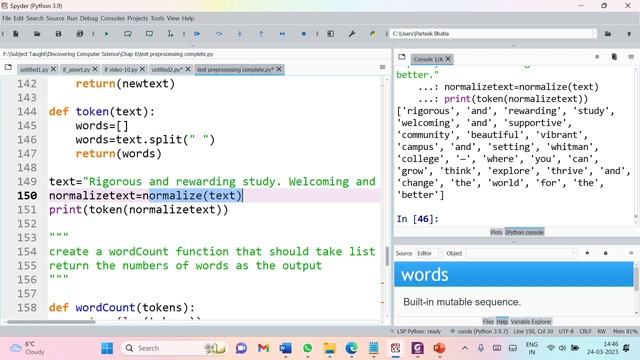Stop debugging with blue square icon
This screenshot has height=360, width=640.
[x=304, y=34]
